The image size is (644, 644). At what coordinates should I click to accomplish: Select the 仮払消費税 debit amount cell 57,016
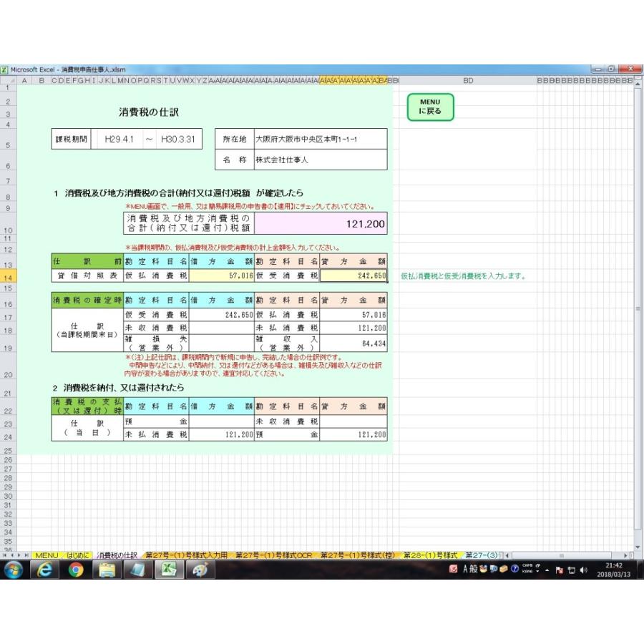tap(221, 275)
